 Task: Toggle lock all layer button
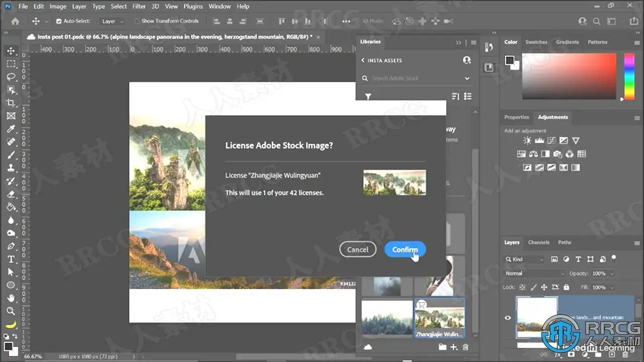567,287
